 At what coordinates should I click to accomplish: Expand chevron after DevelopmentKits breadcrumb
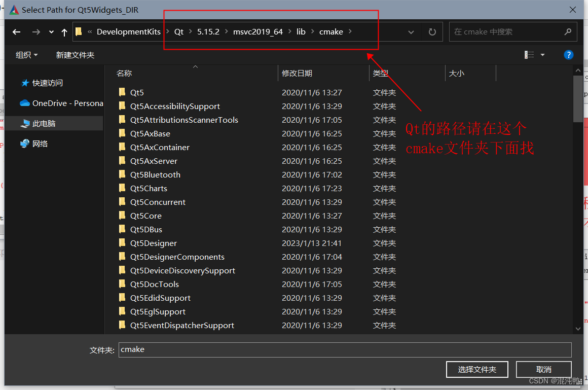[167, 31]
